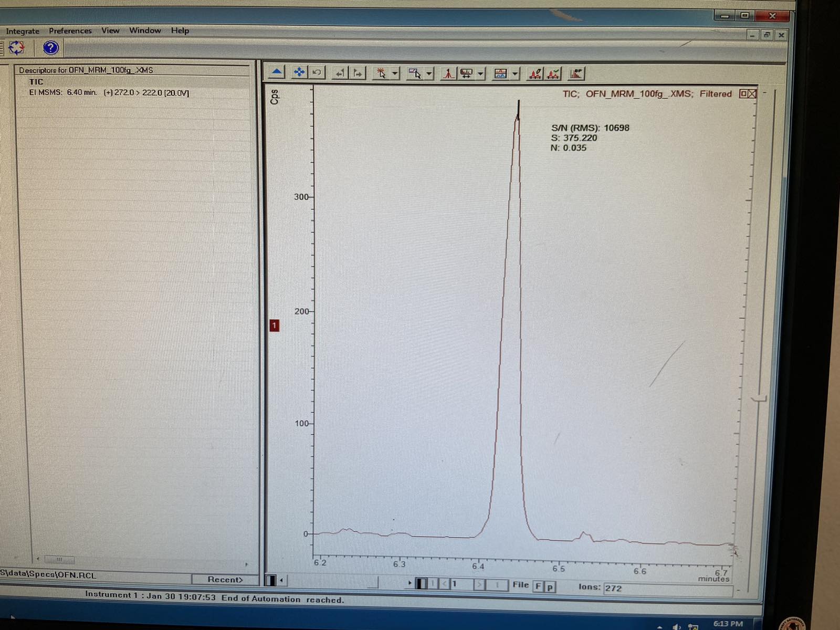Screen dimensions: 840x630
Task: Click the vertical slider handle right of plot
Action: (759, 399)
